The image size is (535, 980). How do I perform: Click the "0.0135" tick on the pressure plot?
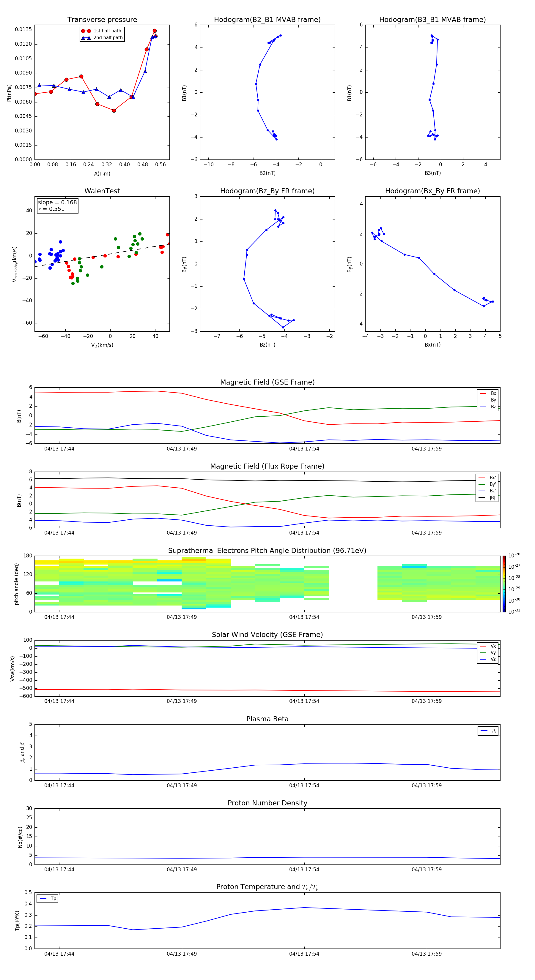23,30
